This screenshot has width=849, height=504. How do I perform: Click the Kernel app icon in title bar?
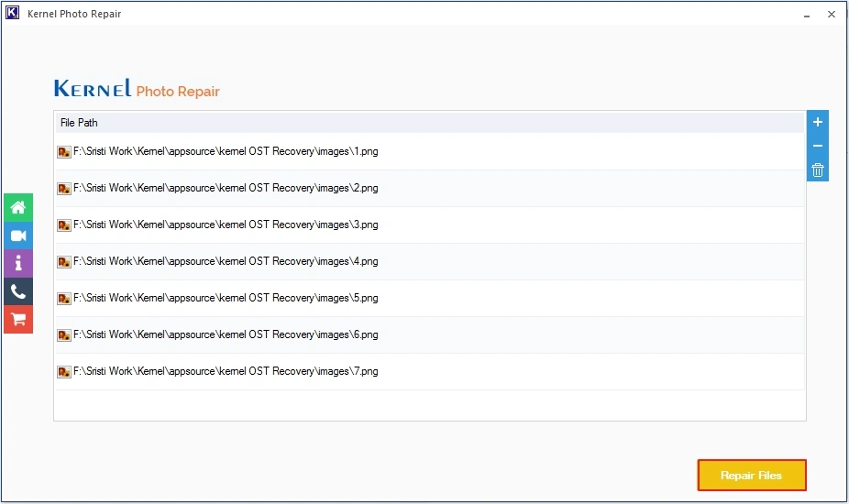click(12, 13)
